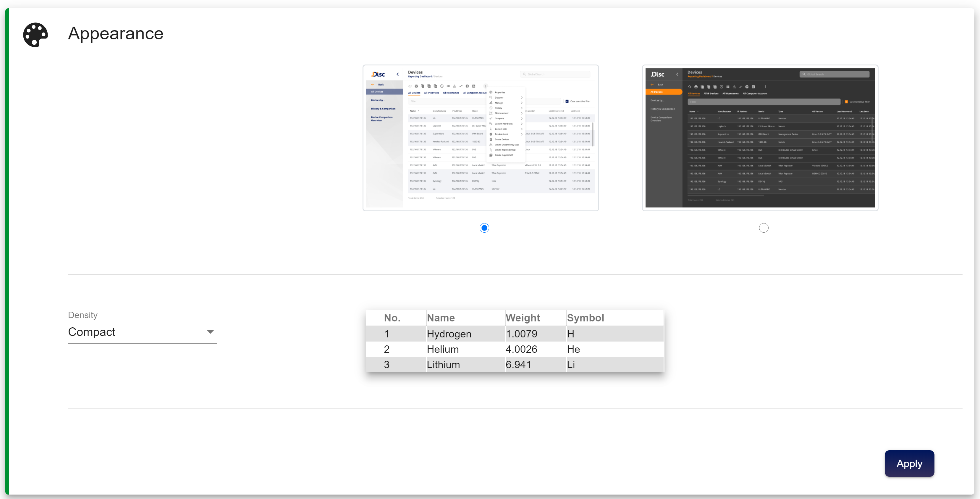
Task: Select the dark theme radio button
Action: point(763,228)
